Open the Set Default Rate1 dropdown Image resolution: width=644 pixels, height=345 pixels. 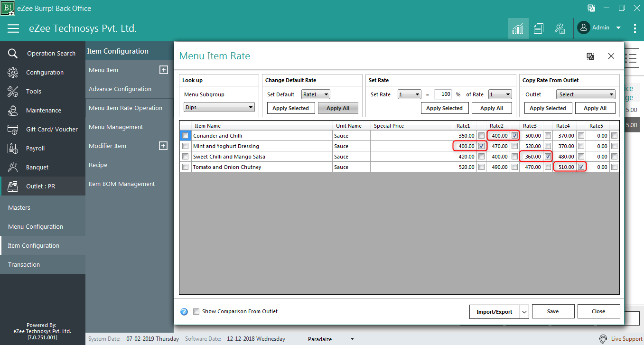316,94
